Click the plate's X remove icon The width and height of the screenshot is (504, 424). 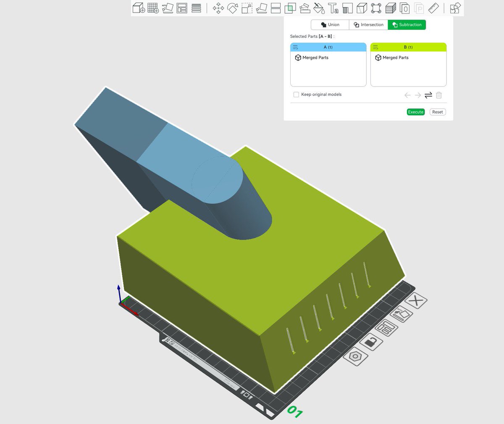[416, 301]
